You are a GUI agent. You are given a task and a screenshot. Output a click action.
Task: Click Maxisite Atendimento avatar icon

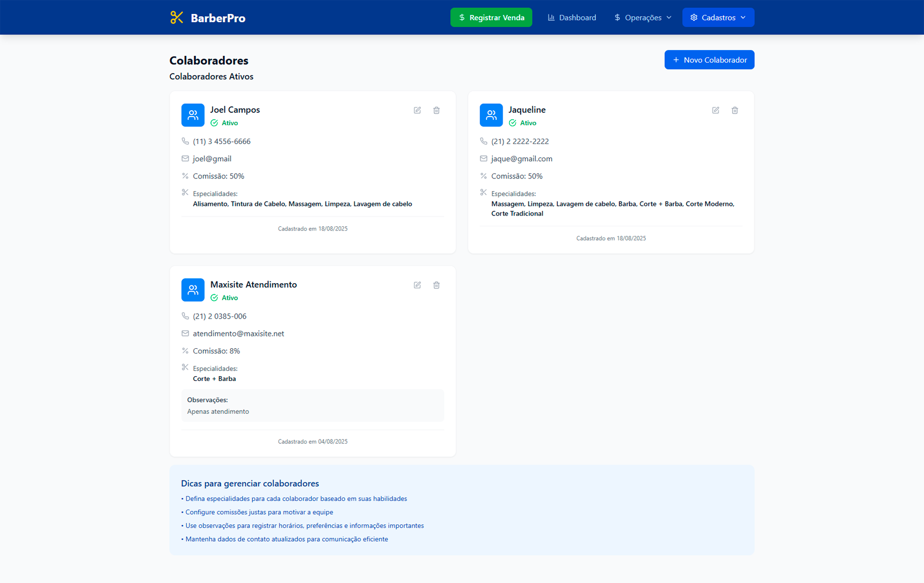(193, 290)
